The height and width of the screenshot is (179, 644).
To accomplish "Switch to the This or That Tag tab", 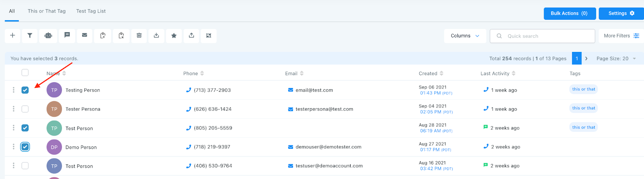I will [47, 11].
